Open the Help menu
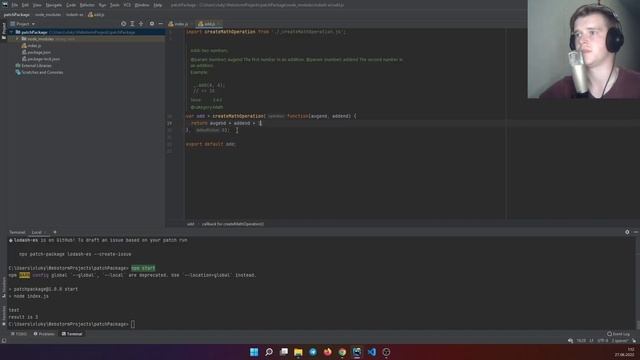640x360 pixels. tap(158, 5)
